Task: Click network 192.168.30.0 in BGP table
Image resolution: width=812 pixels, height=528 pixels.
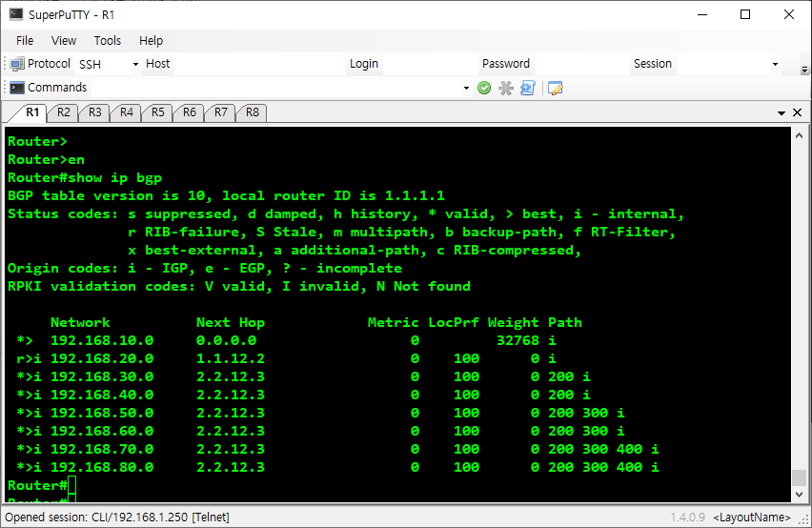Action: [x=102, y=376]
